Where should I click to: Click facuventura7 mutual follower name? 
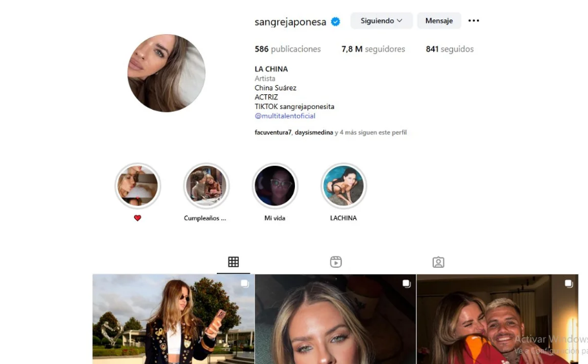click(273, 132)
